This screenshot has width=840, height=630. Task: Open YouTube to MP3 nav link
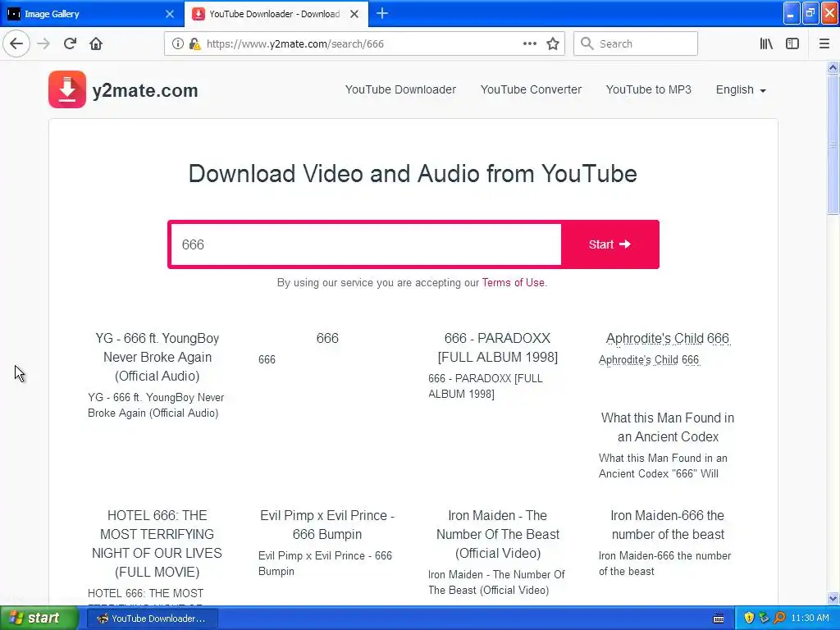648,89
